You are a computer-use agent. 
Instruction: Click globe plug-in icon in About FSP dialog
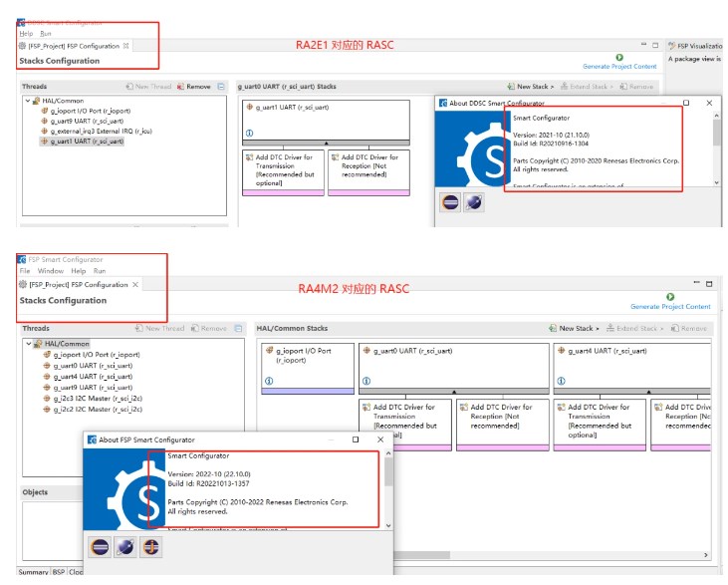pyautogui.click(x=125, y=547)
